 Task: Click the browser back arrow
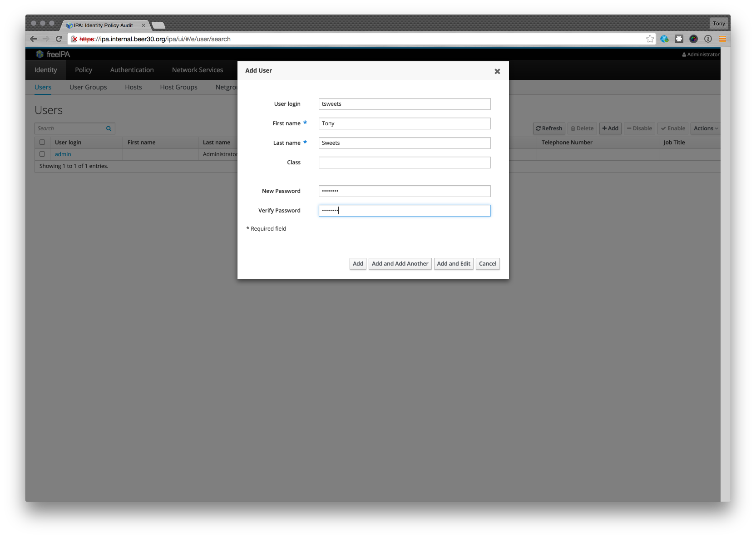point(34,39)
